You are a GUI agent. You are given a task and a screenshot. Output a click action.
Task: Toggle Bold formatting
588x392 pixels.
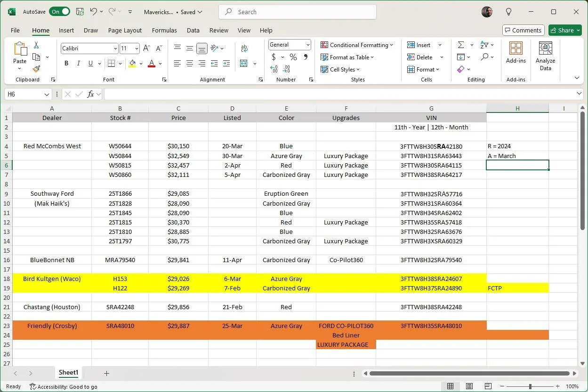point(66,63)
